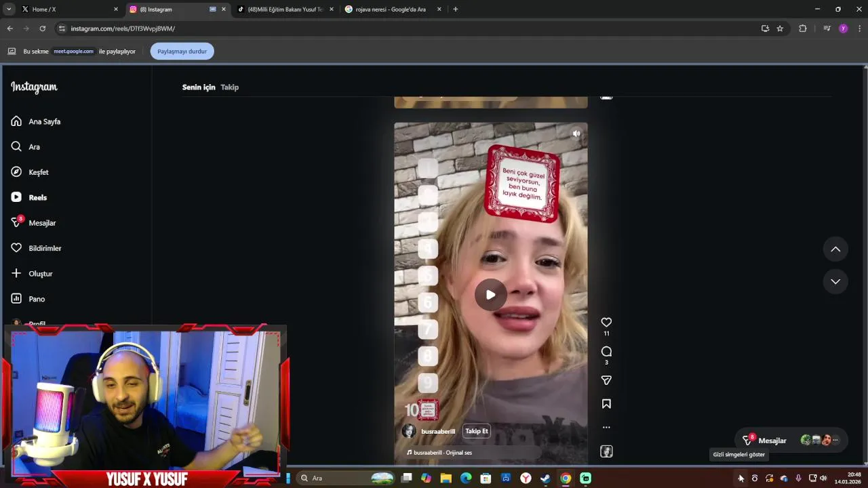868x488 pixels.
Task: Open busraaberill profile username link
Action: (438, 432)
